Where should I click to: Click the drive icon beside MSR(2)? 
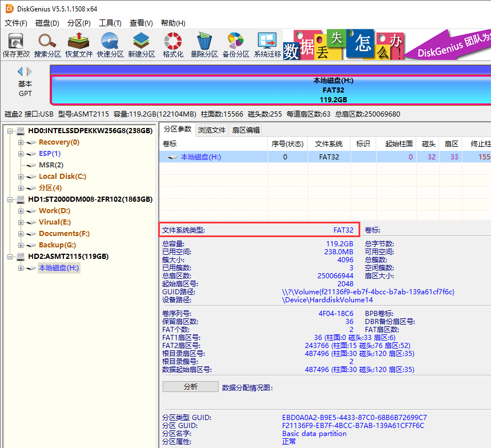click(31, 165)
